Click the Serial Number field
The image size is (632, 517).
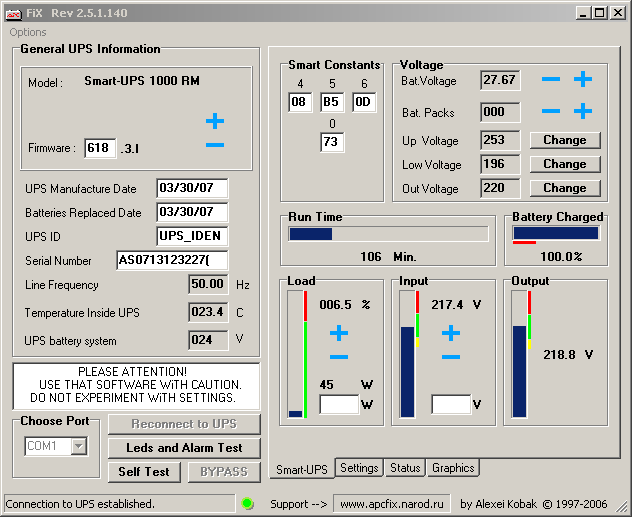click(x=172, y=260)
